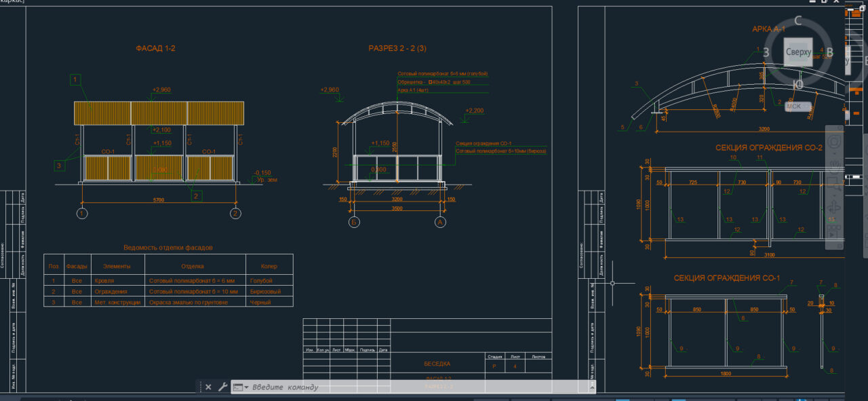Expand the SteeringWheels options arrow
Viewport: 868px width, 401px height.
tap(835, 152)
